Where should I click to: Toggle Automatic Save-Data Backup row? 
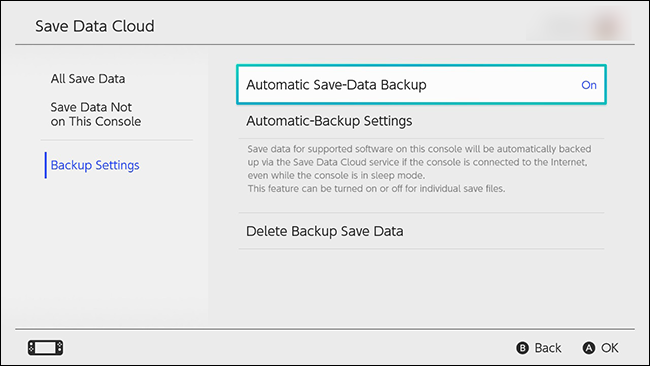[421, 85]
